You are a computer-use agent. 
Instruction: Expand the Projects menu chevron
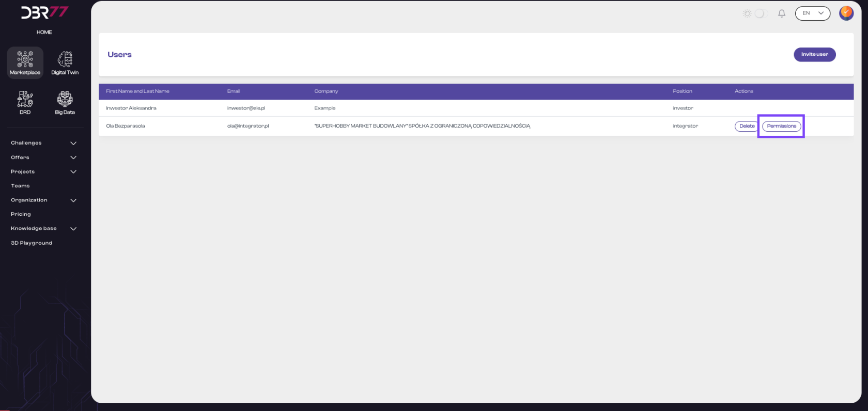73,171
